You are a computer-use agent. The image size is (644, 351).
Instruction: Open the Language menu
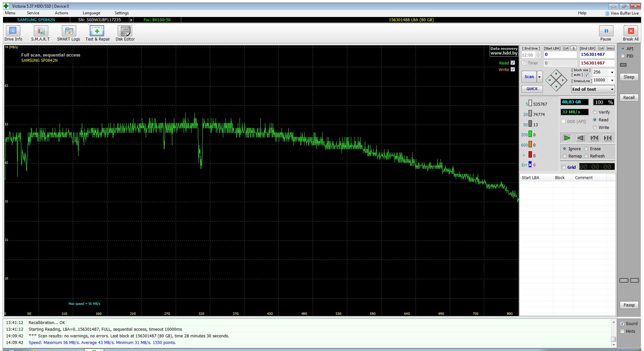click(x=91, y=13)
